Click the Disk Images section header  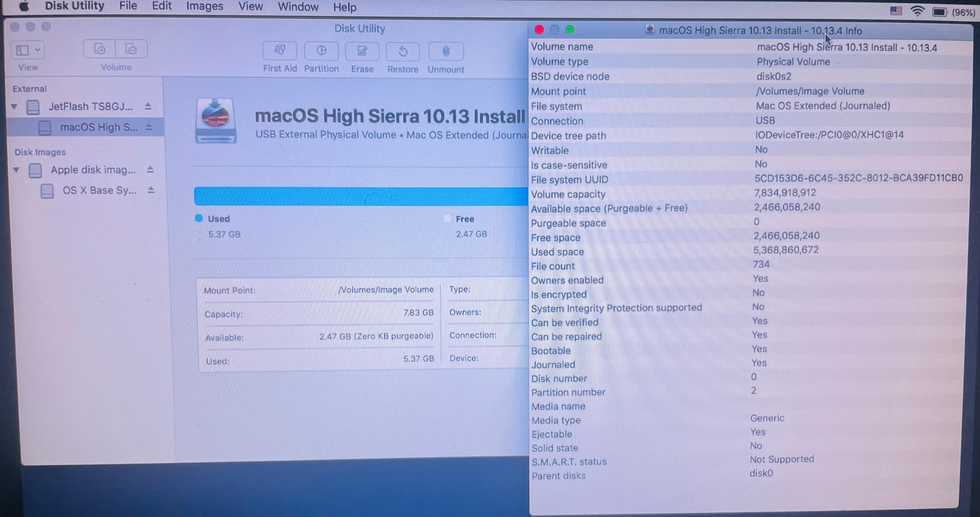pos(40,152)
